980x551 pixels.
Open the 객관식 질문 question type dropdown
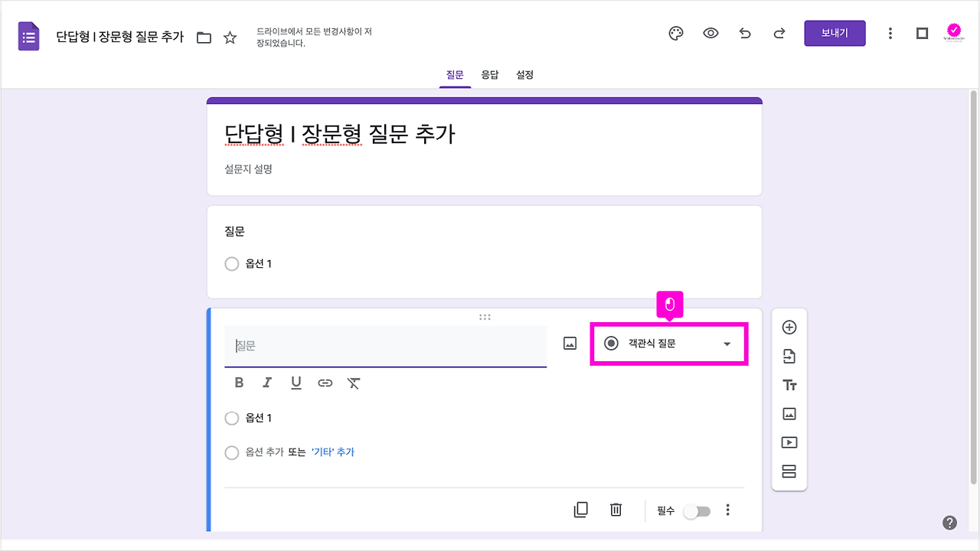[x=668, y=344]
